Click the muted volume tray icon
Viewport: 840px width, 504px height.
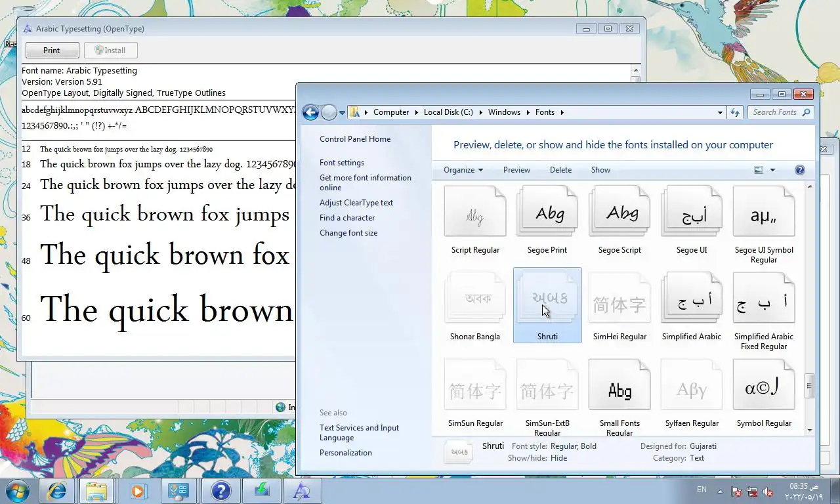coord(768,492)
